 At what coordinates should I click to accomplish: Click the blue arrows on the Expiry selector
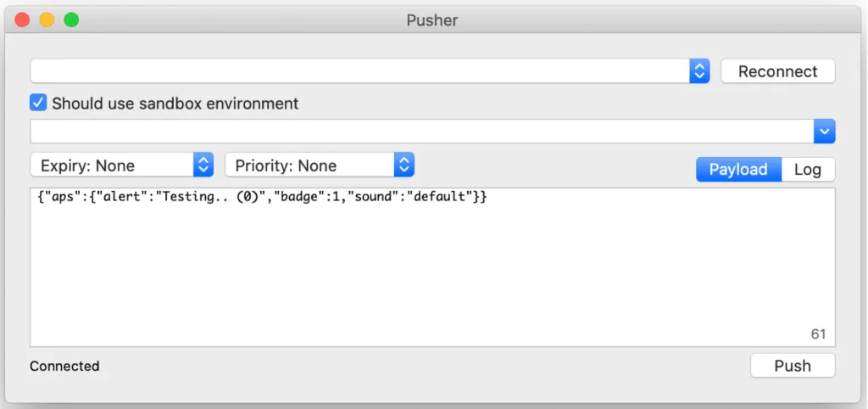point(203,165)
